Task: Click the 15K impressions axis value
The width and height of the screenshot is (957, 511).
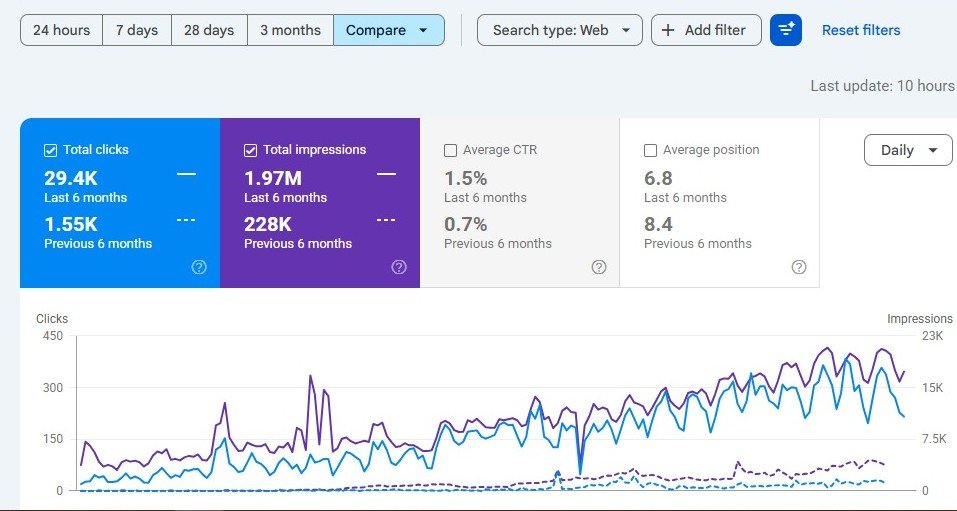Action: pos(933,388)
